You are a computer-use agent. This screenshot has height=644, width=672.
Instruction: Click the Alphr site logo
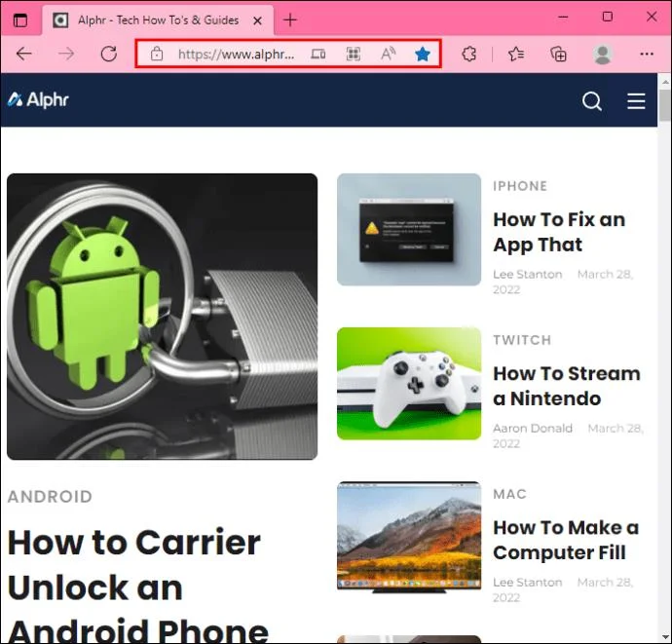pos(38,100)
